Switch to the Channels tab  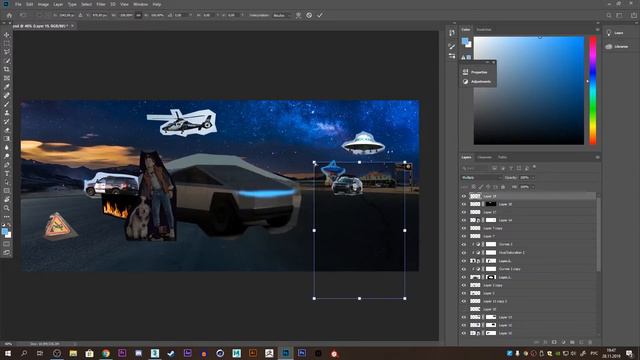[484, 157]
